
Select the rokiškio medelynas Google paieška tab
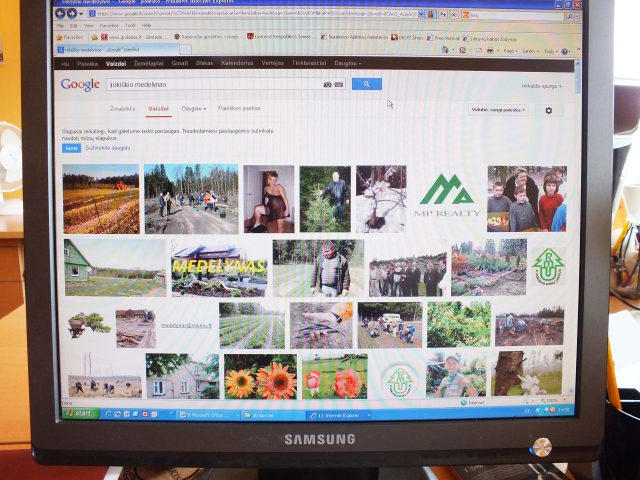(117, 50)
